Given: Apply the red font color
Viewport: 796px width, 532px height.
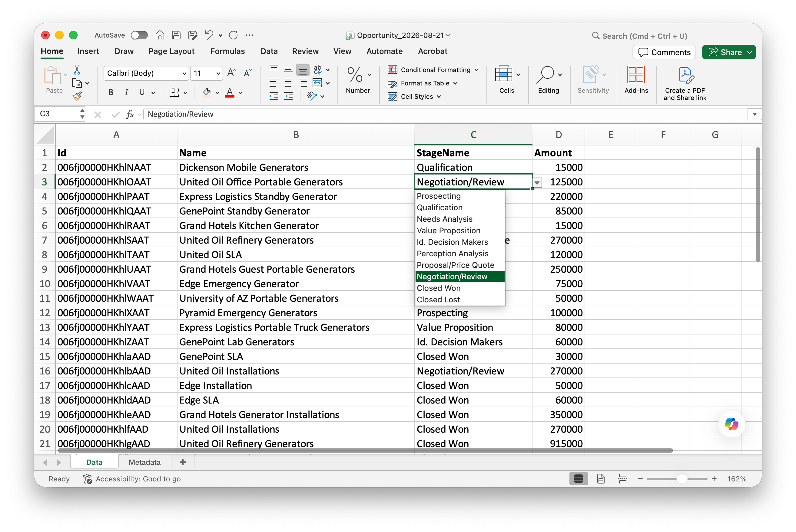Looking at the screenshot, I should (230, 92).
